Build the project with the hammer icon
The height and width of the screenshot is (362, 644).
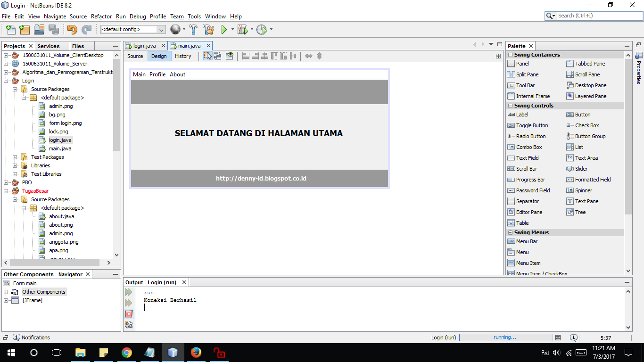click(193, 29)
